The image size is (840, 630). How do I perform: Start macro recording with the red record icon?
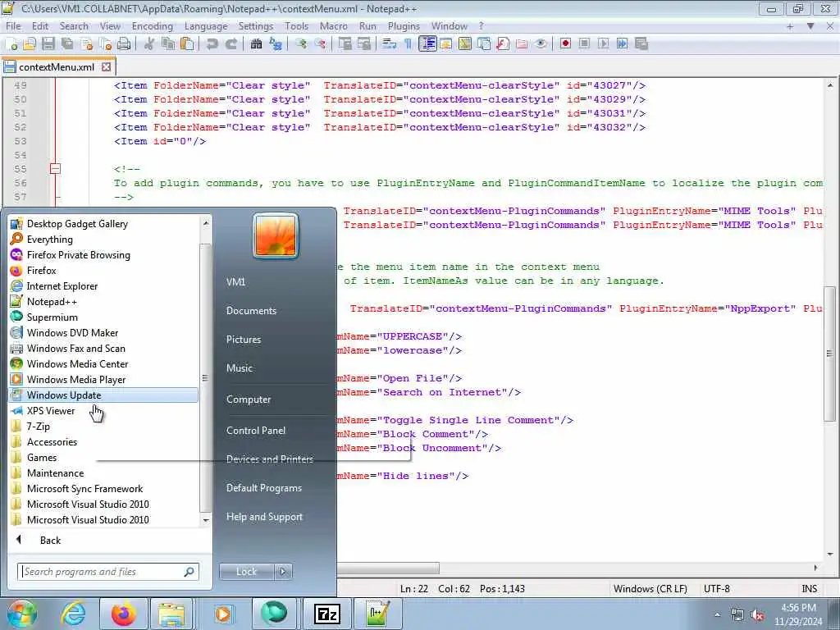[565, 44]
